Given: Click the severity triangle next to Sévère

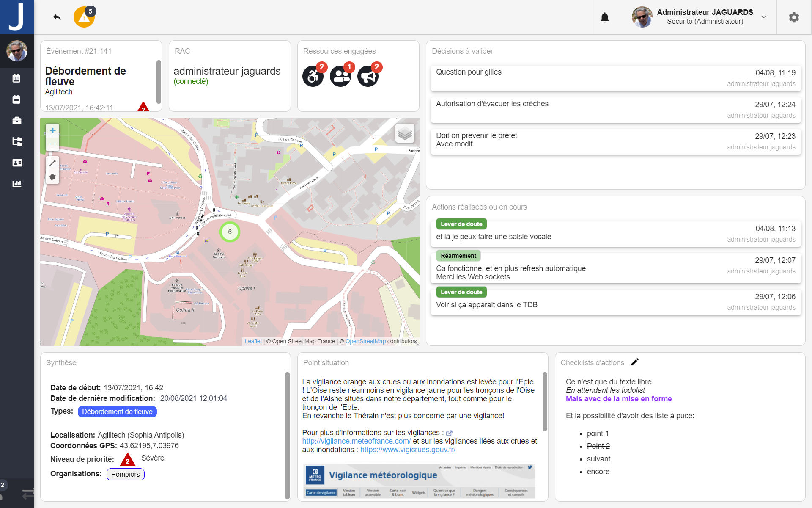Looking at the screenshot, I should pos(127,460).
